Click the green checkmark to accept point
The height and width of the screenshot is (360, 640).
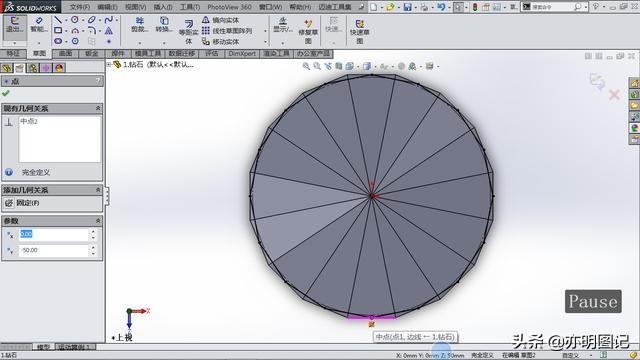pyautogui.click(x=6, y=93)
